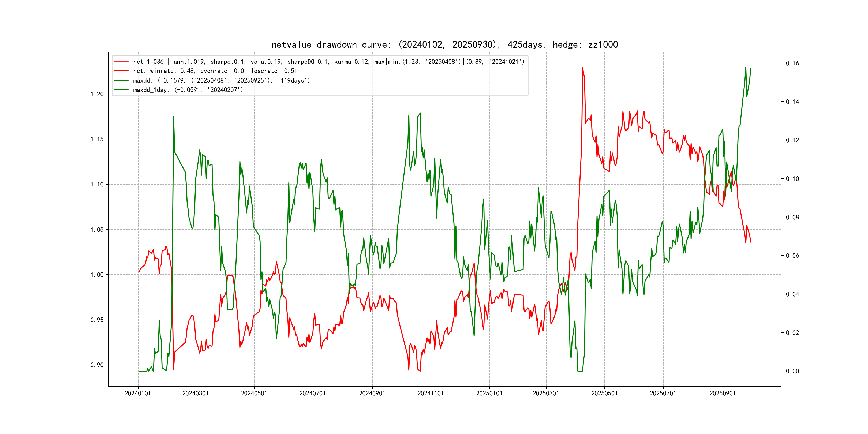868x434 pixels.
Task: Click left y-axis tick label 1.00
Action: (97, 275)
